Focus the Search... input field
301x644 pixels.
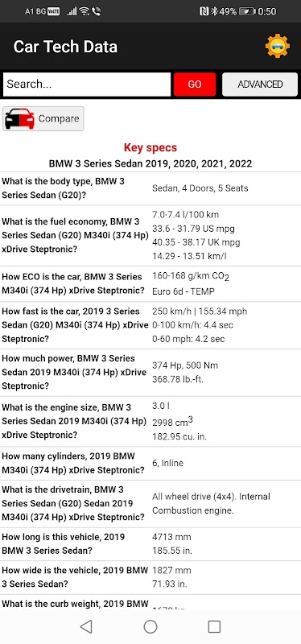click(87, 85)
